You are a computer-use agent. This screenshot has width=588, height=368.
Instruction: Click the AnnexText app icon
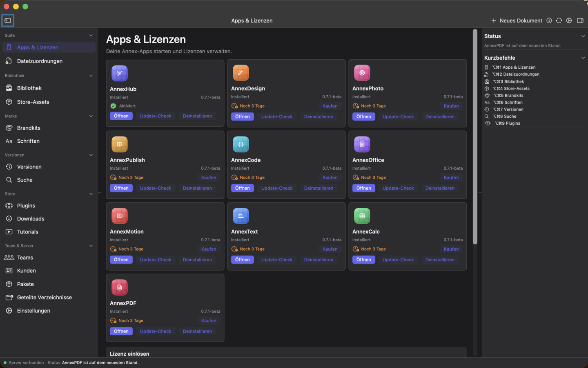click(241, 216)
